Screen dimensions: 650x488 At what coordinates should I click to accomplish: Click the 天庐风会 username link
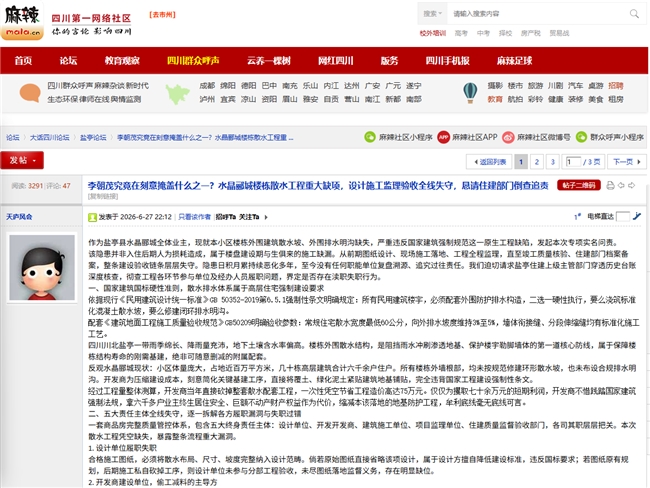coord(19,216)
